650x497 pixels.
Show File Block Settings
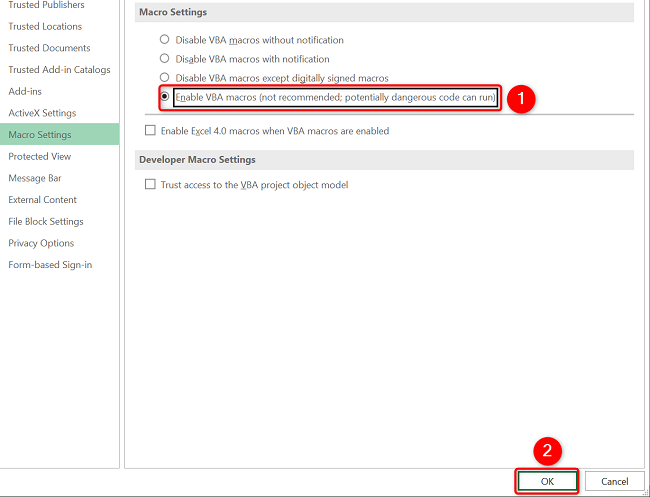46,221
